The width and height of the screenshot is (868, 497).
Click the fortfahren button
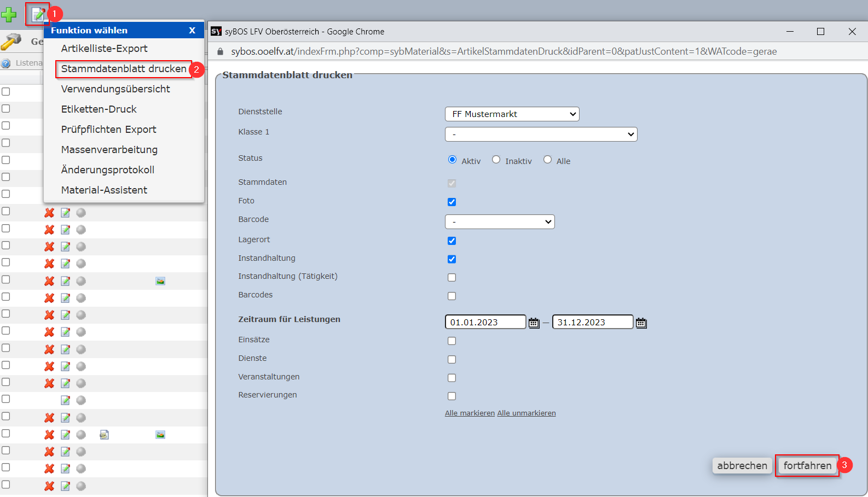(807, 465)
